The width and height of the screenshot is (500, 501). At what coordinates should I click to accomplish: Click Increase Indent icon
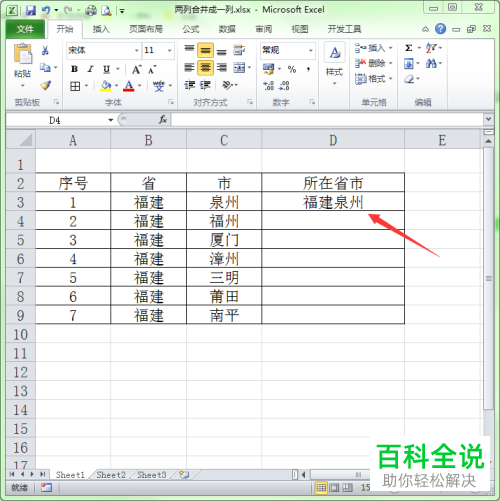click(x=205, y=85)
